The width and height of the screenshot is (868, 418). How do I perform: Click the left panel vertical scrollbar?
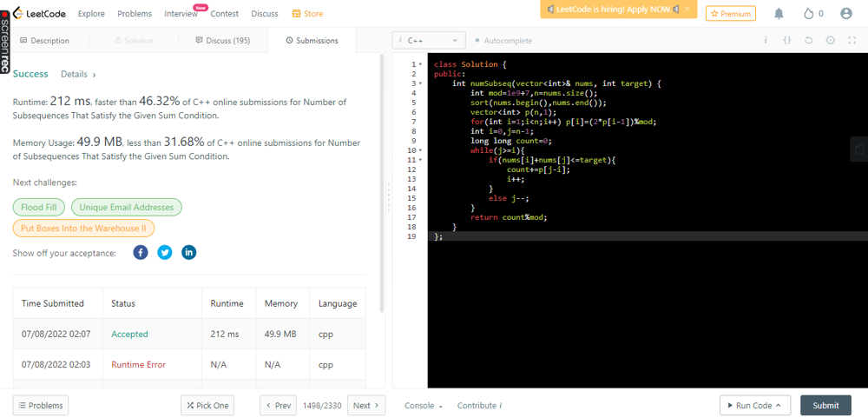click(x=381, y=183)
